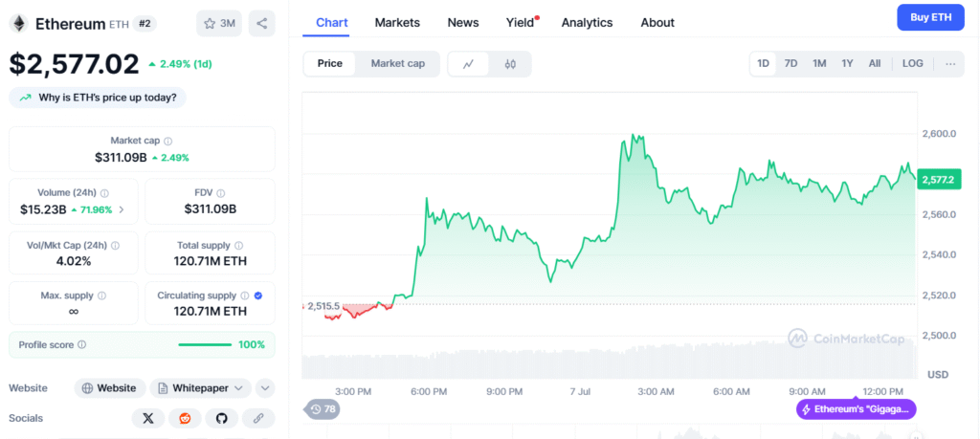This screenshot has width=980, height=439.
Task: Open 'Why is ETH's price up today?'
Action: point(99,98)
